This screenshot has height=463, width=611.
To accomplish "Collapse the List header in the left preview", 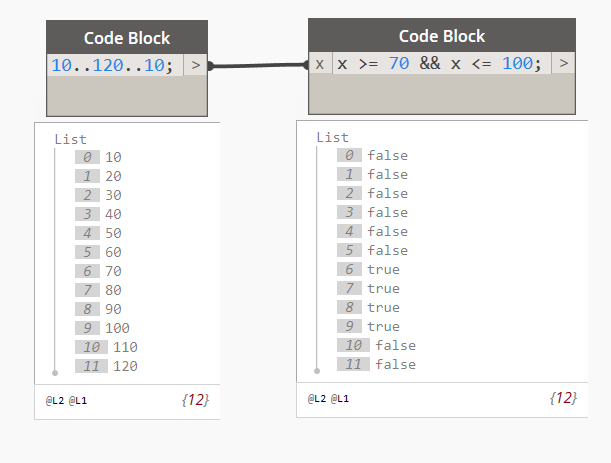I will click(70, 139).
